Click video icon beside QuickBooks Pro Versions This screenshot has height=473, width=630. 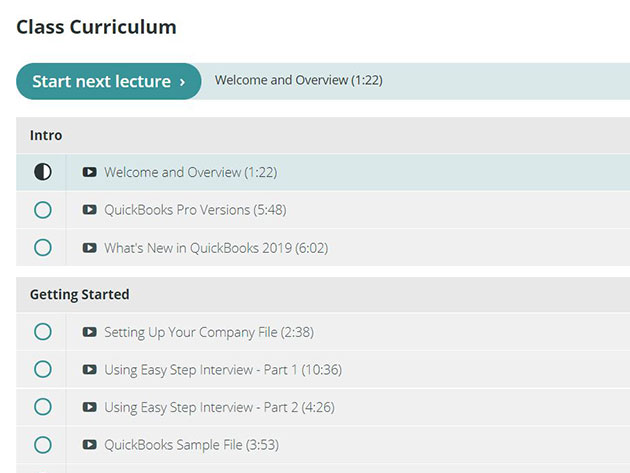tap(89, 210)
